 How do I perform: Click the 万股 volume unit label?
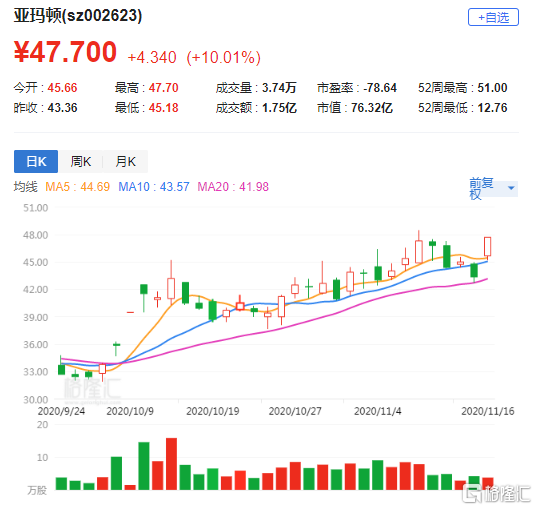point(37,490)
